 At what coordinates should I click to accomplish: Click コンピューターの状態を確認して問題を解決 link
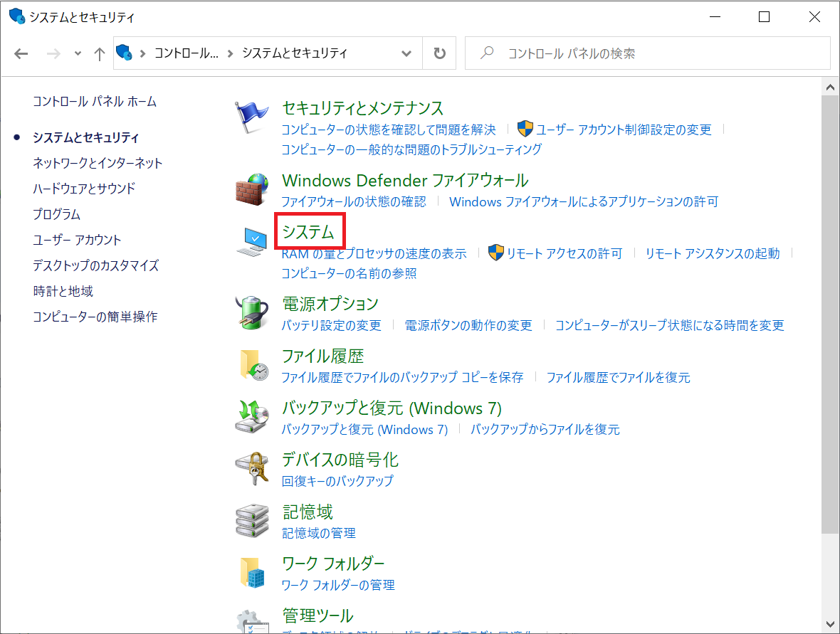[389, 130]
